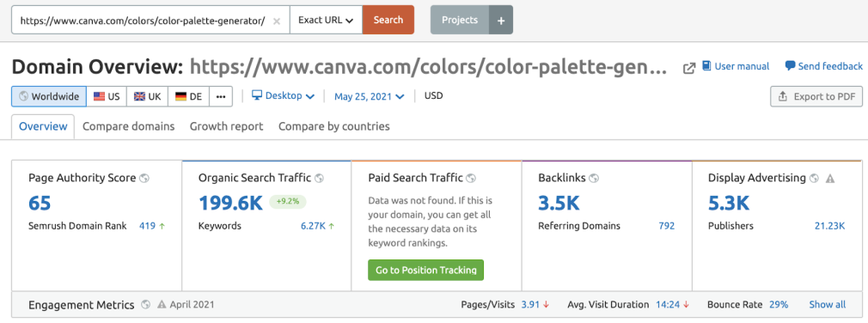Click the warning triangle beside Display Advertising
The image size is (868, 323).
click(x=830, y=178)
